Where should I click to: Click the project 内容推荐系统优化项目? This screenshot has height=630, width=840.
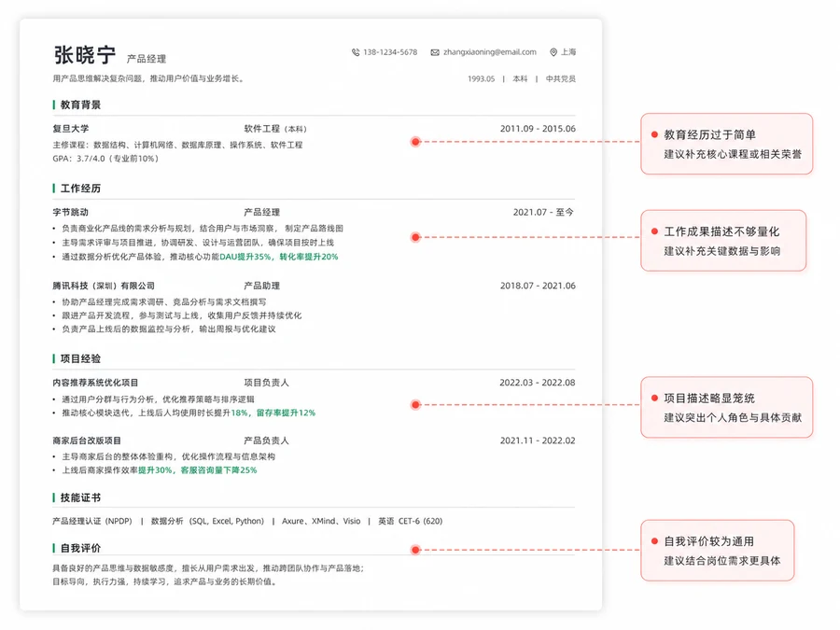tap(95, 383)
